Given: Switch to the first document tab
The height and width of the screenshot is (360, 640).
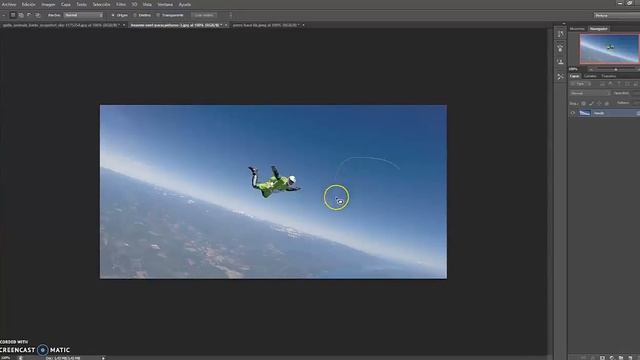Looking at the screenshot, I should pyautogui.click(x=61, y=25).
